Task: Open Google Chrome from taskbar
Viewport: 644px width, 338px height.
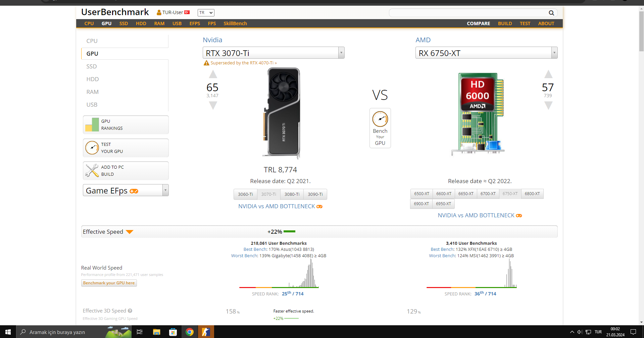Action: (190, 332)
